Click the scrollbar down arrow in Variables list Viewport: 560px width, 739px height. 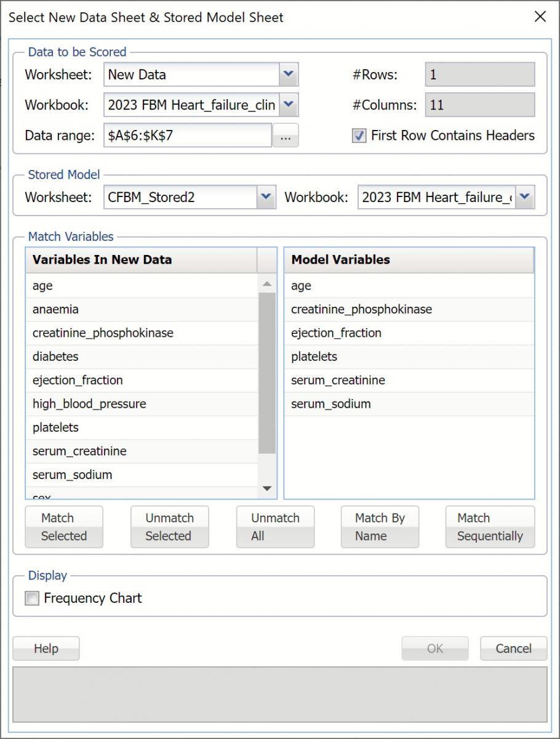pos(266,488)
